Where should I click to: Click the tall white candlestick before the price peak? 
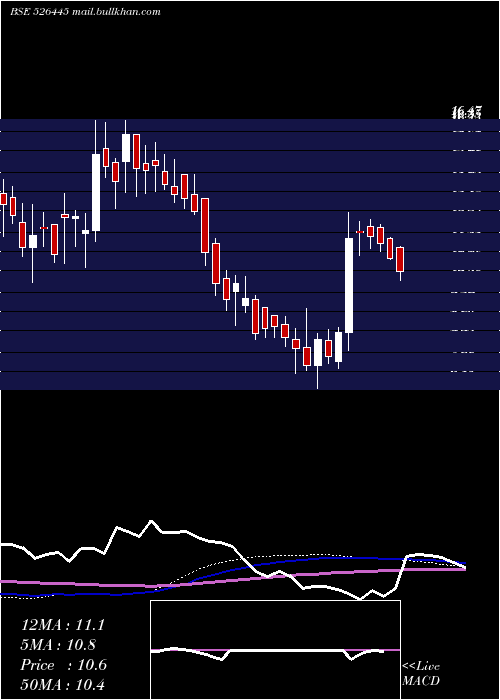point(96,192)
